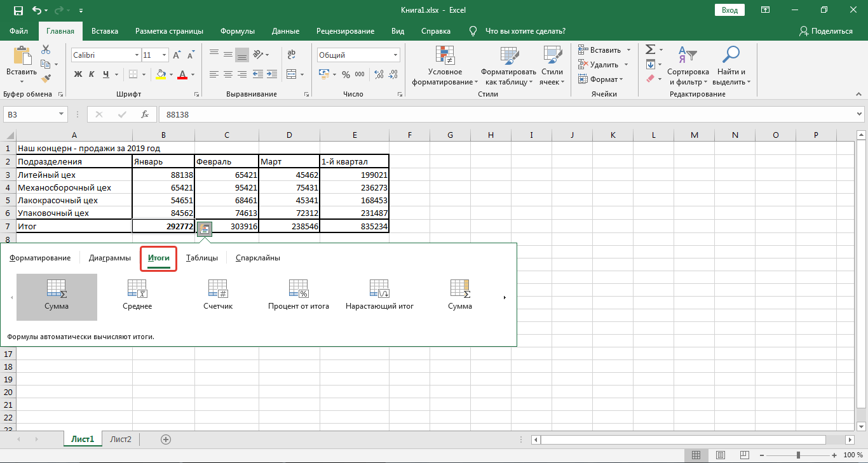868x463 pixels.
Task: Show next quick analysis options arrow
Action: [505, 297]
